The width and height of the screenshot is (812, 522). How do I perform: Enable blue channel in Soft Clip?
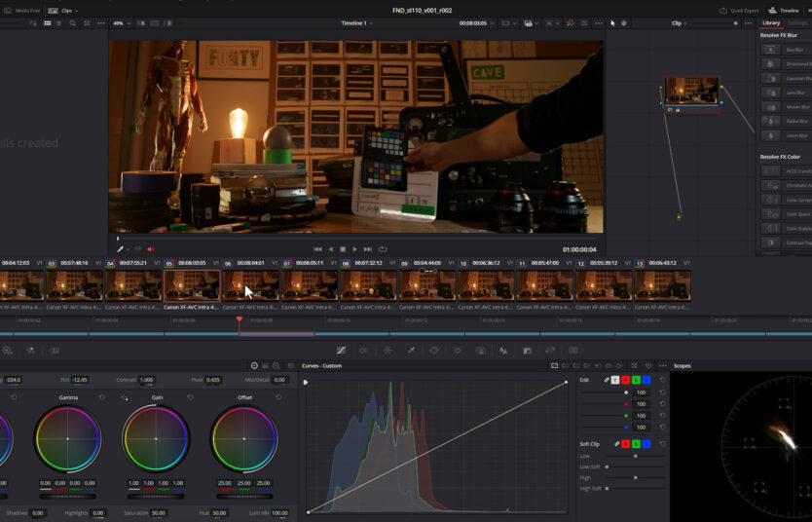point(646,444)
